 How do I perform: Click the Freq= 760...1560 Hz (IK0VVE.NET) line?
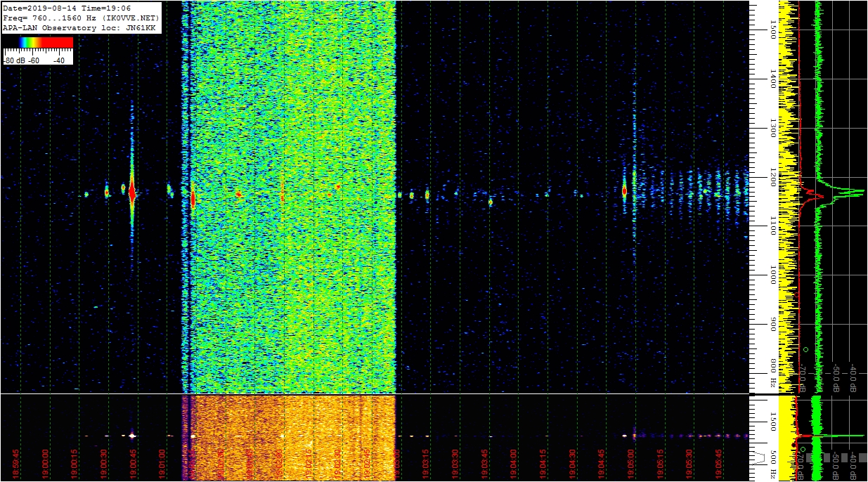coord(81,17)
